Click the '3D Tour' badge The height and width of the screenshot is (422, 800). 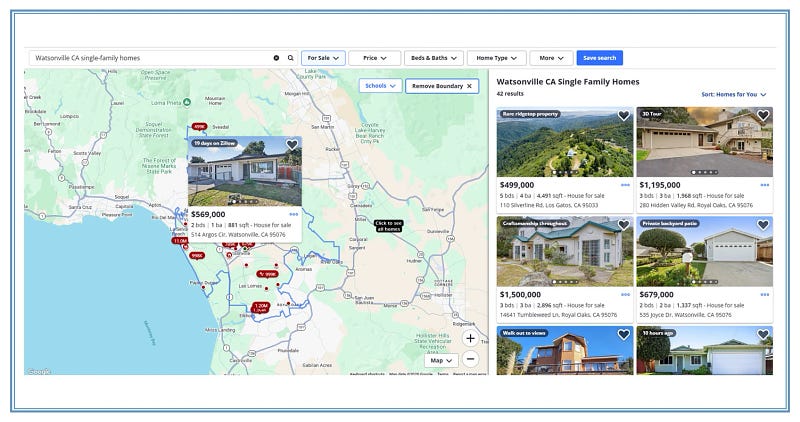coord(652,114)
